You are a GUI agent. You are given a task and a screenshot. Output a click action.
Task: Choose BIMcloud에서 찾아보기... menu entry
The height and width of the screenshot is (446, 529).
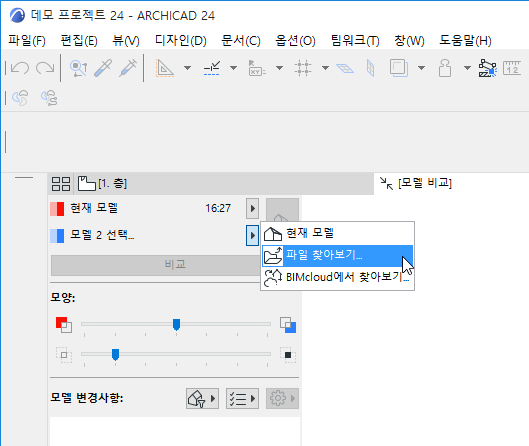[x=337, y=278]
